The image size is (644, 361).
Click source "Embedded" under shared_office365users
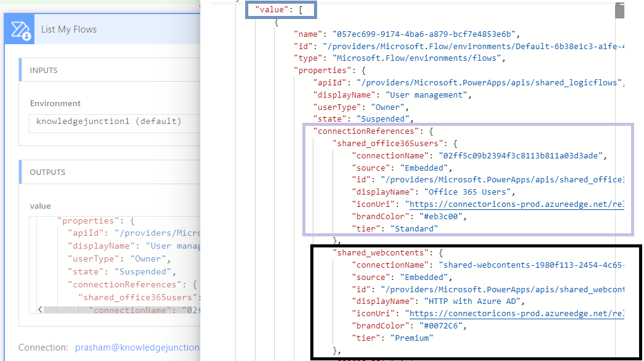point(424,168)
